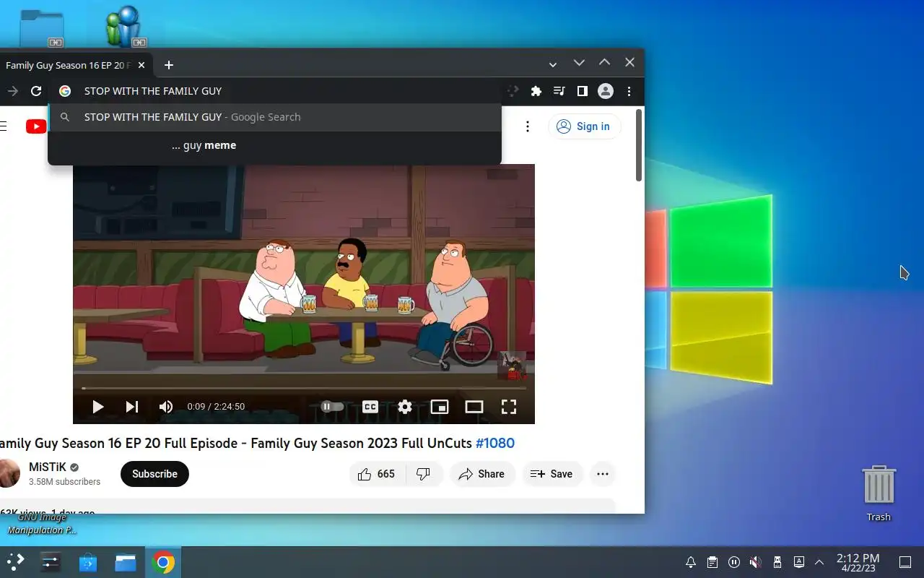Screen dimensions: 924x578
Task: Choose 'STOP WITH THE FAMILY GUY - Google Search' suggestion
Action: point(274,117)
